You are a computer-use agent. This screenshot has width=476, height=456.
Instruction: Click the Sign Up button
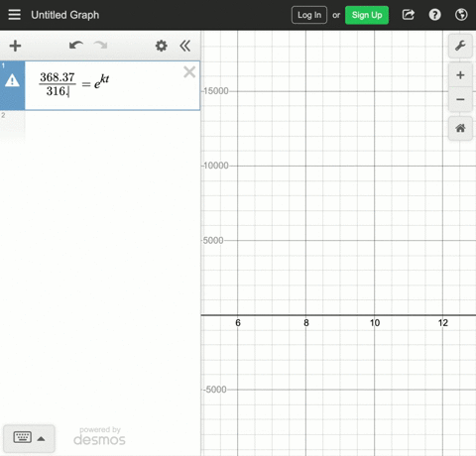(x=367, y=15)
